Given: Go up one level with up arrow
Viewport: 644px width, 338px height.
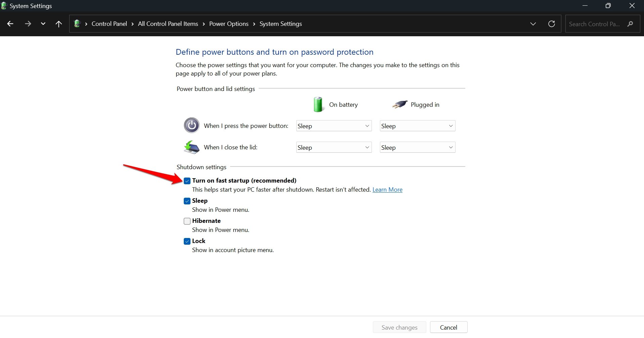Looking at the screenshot, I should (59, 24).
